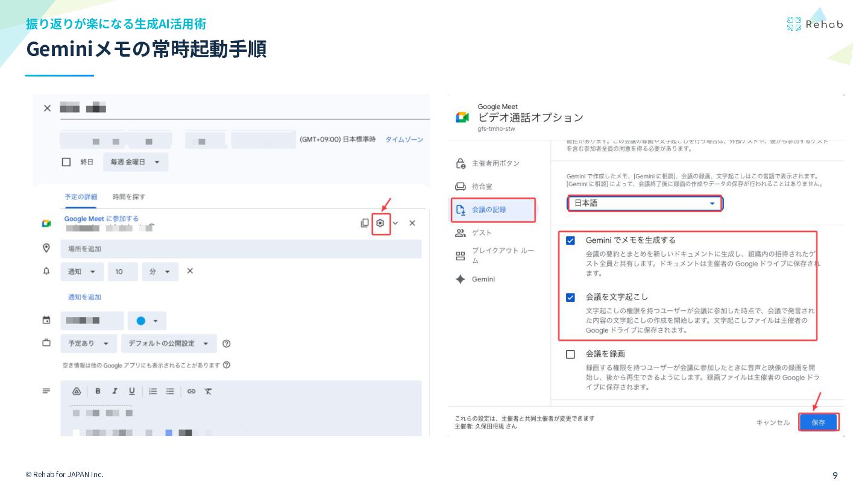
Task: Click the 通知を追加 link
Action: point(84,297)
